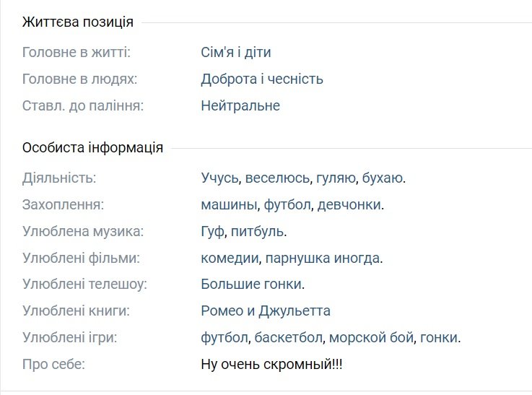Open 'гонки' in the Улюблені ігри row
Image resolution: width=532 pixels, height=395 pixels.
coord(439,338)
